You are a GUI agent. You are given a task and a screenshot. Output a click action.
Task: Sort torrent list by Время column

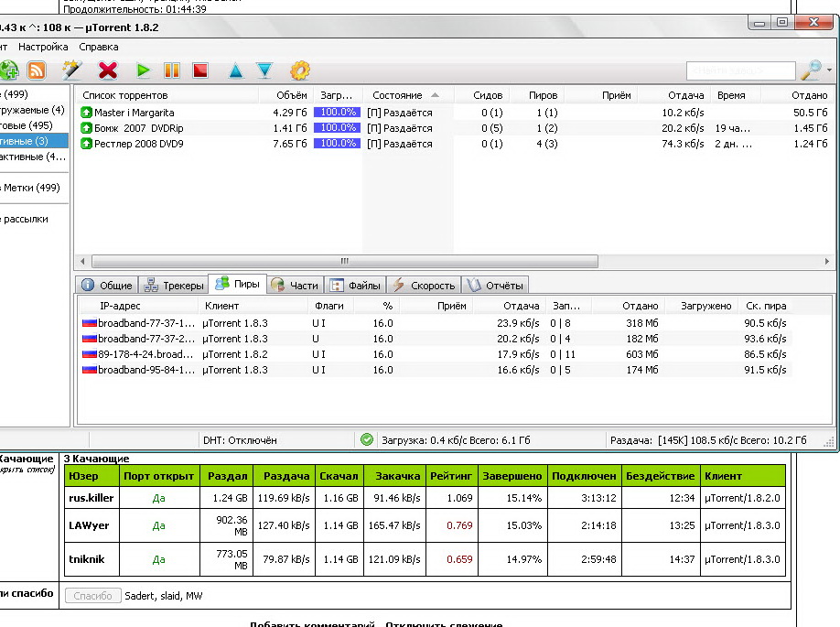coord(738,95)
